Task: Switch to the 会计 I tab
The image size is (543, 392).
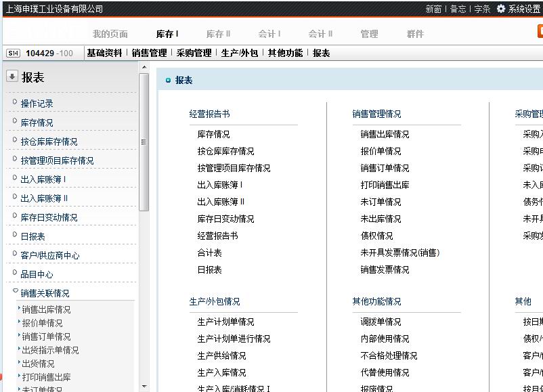Action: click(x=269, y=34)
